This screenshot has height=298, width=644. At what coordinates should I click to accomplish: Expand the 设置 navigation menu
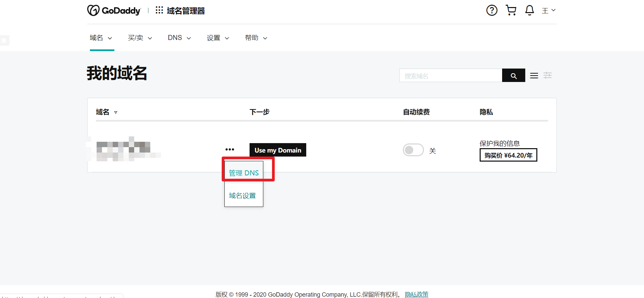pos(218,38)
